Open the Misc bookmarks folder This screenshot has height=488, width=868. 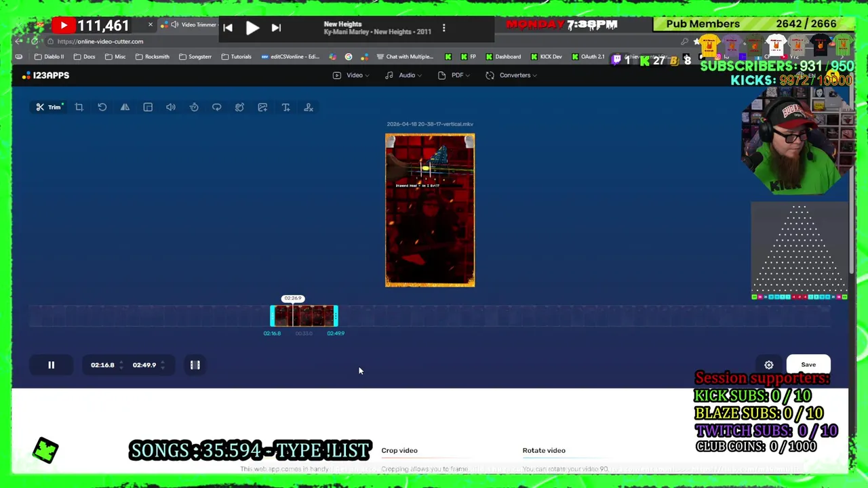click(115, 57)
